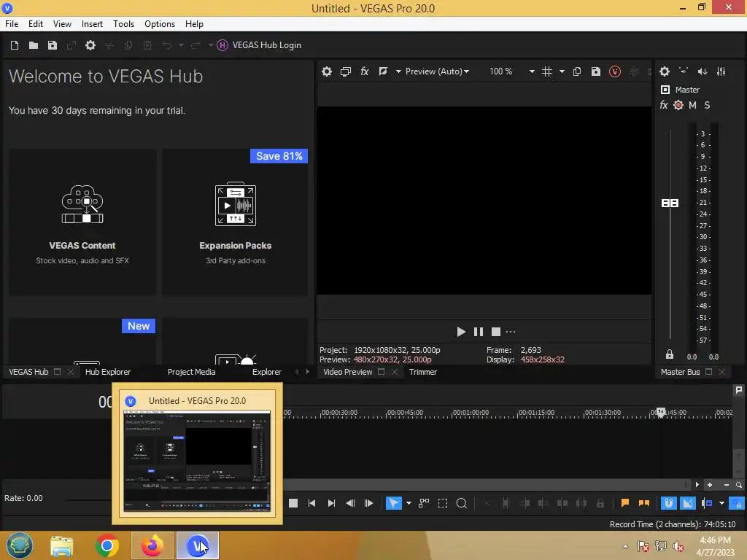Image resolution: width=747 pixels, height=560 pixels.
Task: Click the red circled V icon in preview
Action: 614,71
